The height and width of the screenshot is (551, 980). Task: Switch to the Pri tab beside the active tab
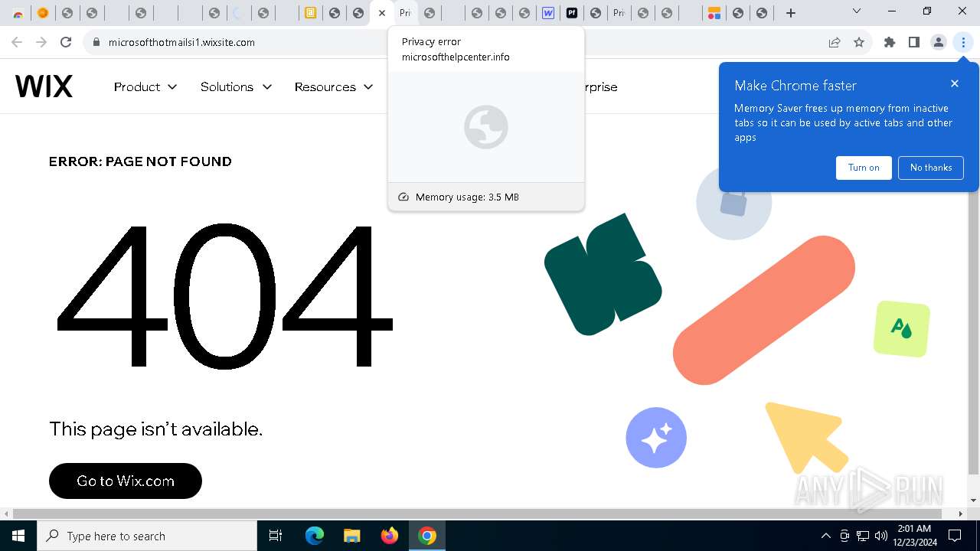[x=406, y=13]
